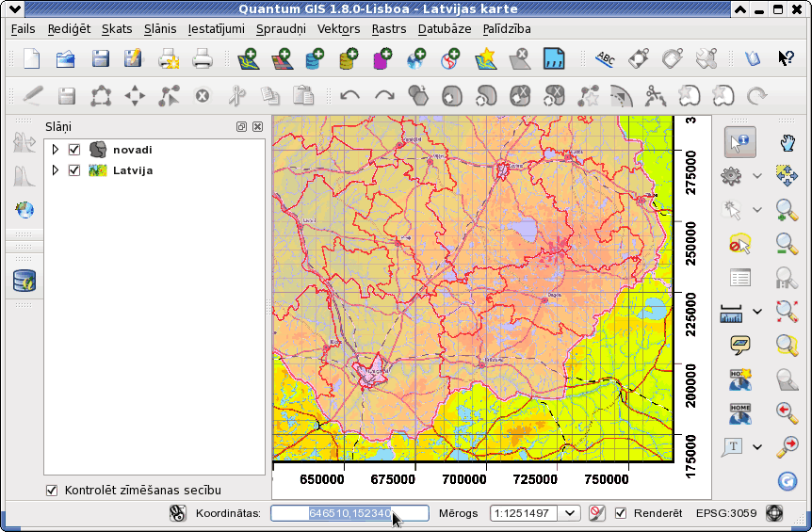This screenshot has height=532, width=812.
Task: Undock the Slāņi panel
Action: [241, 127]
